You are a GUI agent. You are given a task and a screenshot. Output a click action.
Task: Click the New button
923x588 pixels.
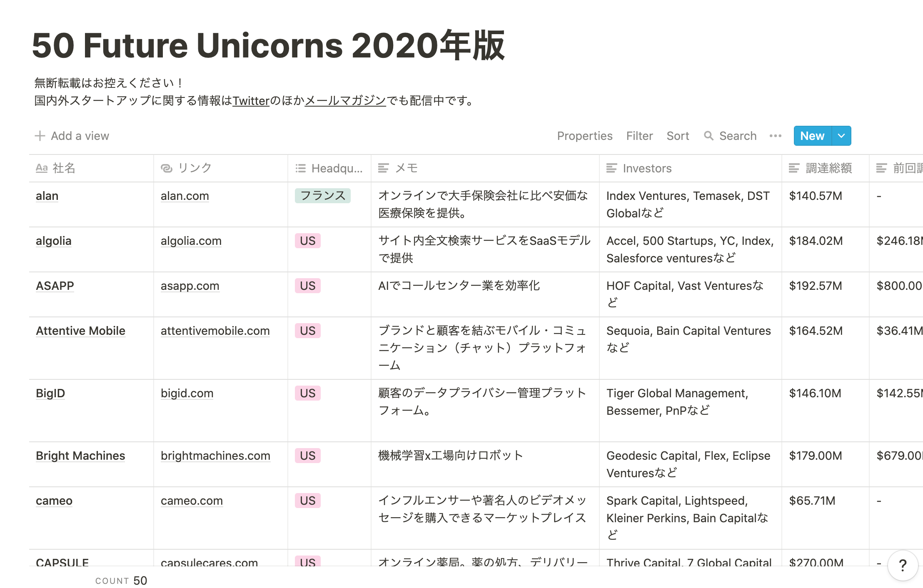pos(813,136)
